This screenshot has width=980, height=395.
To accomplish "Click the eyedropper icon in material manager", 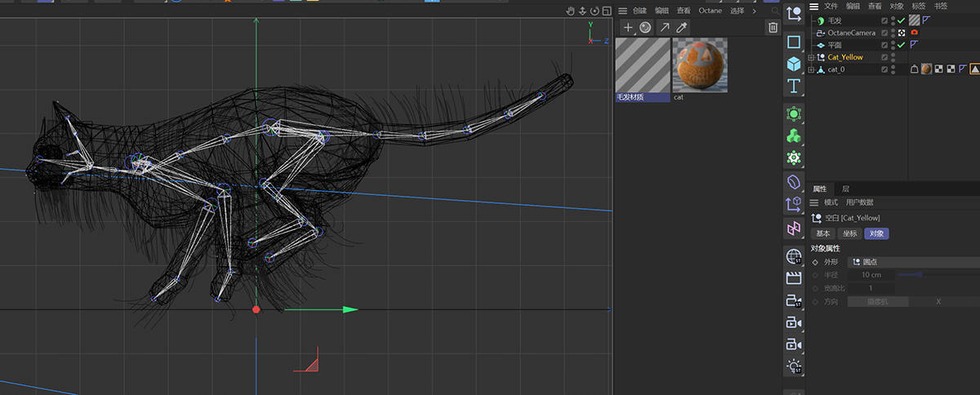I will point(682,28).
